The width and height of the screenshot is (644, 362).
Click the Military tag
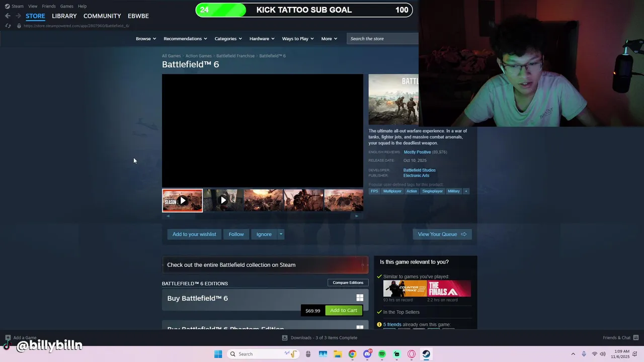pos(454,191)
